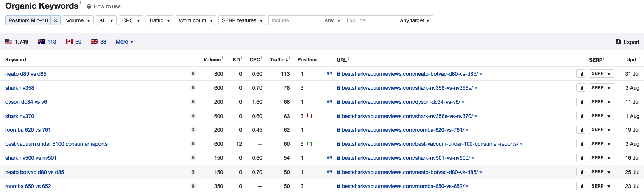Open URL bestsharkvacuumreviews.com/roomba-650-vs-652/
Viewport: 644px width, 193px height.
point(402,186)
